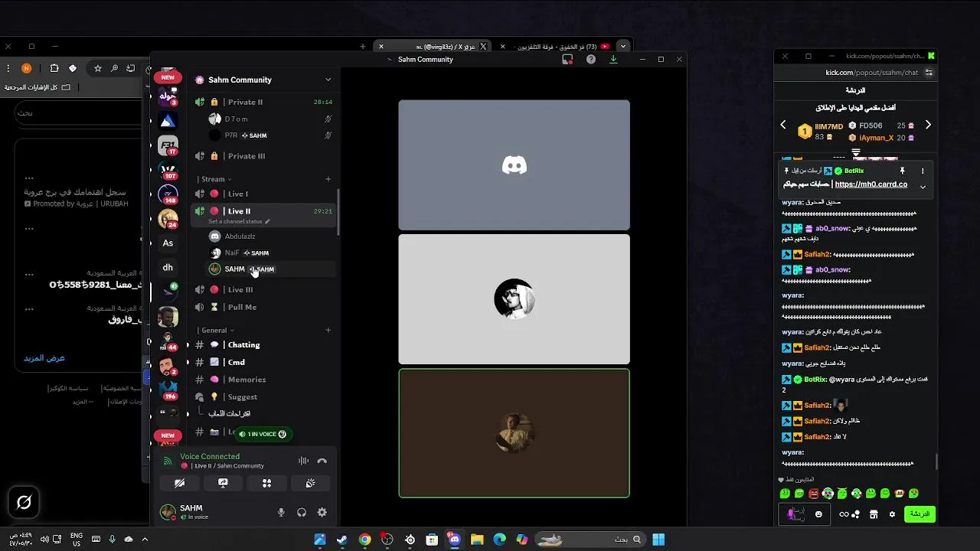The width and height of the screenshot is (980, 551).
Task: Show previous gifters in Kick chat
Action: 782,125
